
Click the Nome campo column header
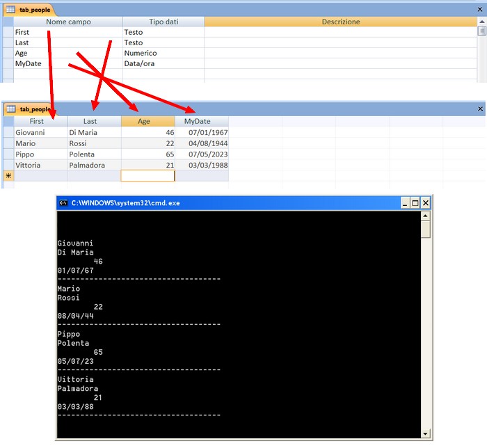coord(68,22)
